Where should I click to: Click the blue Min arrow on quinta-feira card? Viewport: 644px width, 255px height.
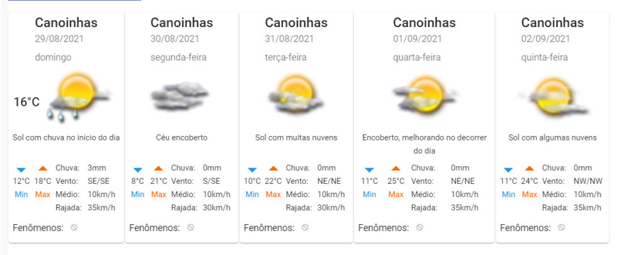click(508, 169)
